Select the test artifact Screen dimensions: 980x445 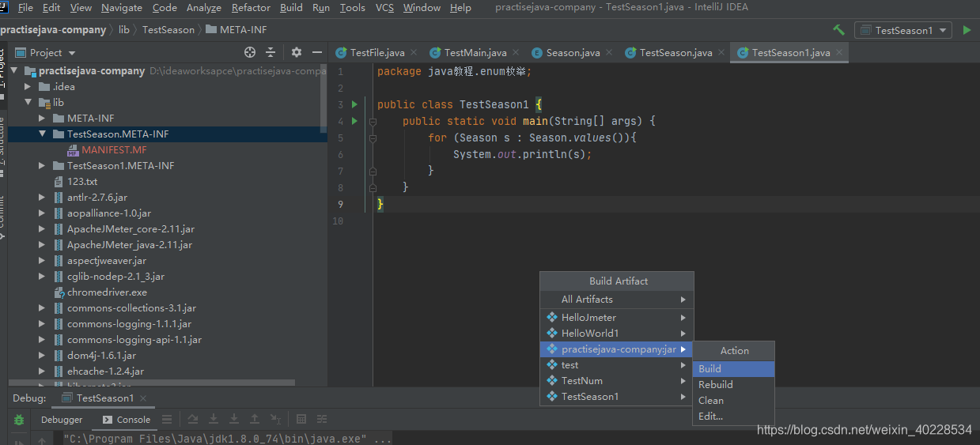point(617,365)
